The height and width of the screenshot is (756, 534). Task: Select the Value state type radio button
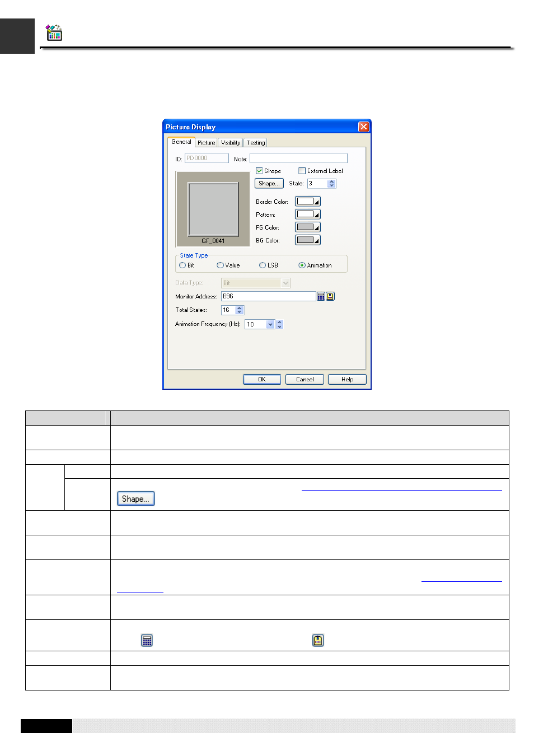pos(220,265)
